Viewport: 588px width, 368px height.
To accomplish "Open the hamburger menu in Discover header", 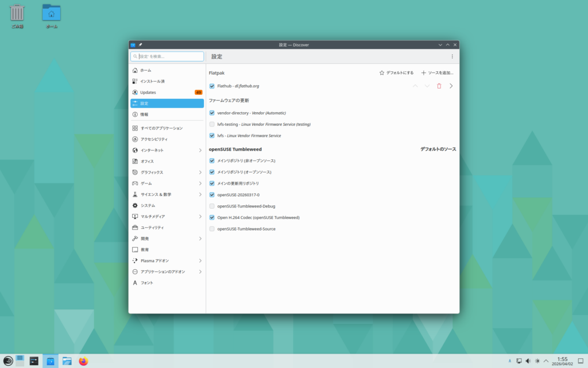I will (x=452, y=56).
